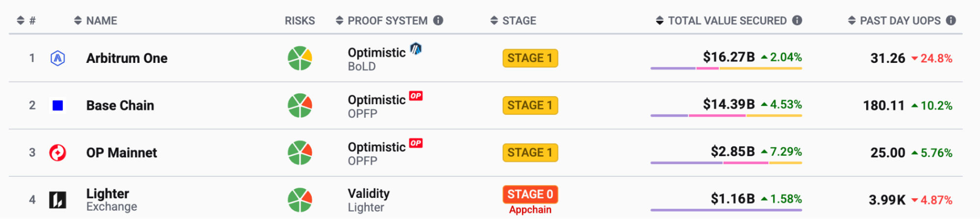The height and width of the screenshot is (219, 980).
Task: Click the Base Chain blue square icon
Action: click(58, 106)
